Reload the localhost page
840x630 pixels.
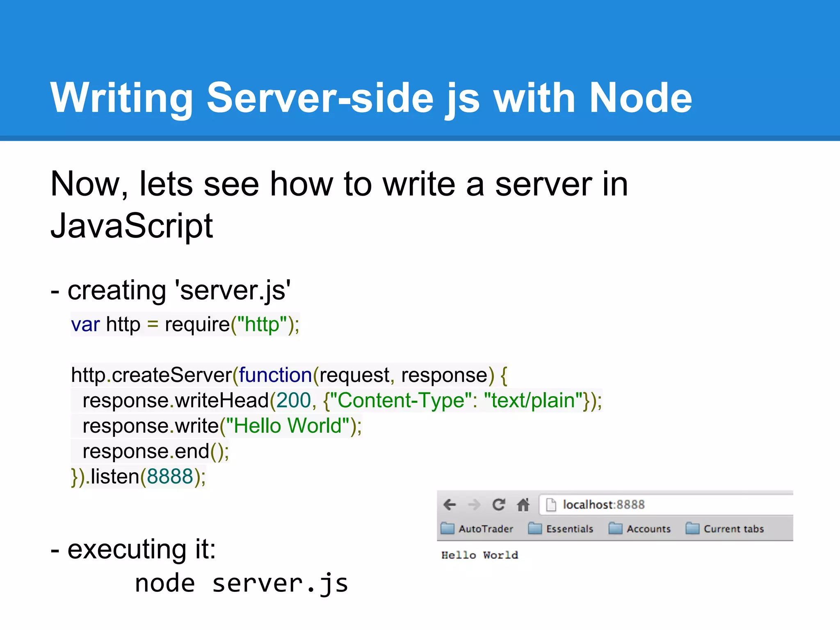499,504
